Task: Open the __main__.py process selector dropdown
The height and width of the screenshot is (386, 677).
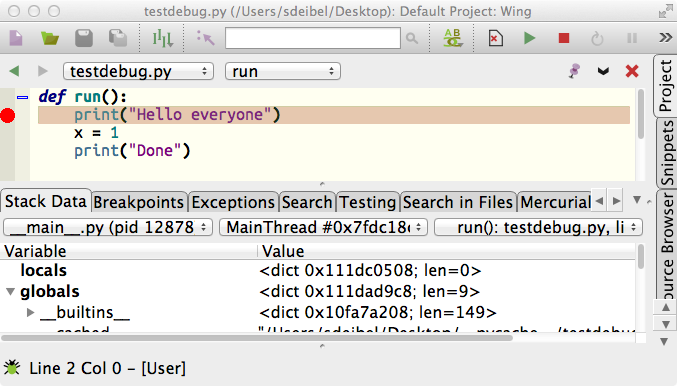Action: tap(108, 227)
